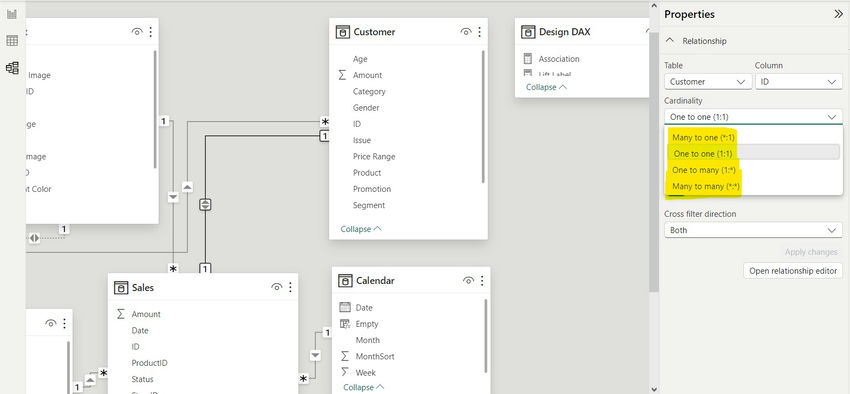Select ID field in Customer table

(357, 124)
